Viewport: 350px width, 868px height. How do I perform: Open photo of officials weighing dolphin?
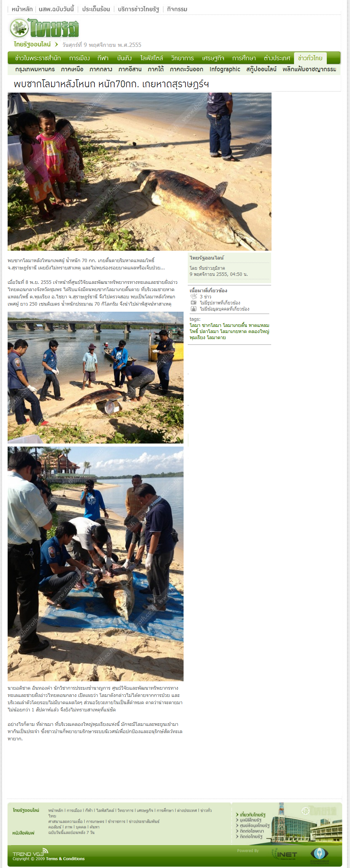coord(96,378)
